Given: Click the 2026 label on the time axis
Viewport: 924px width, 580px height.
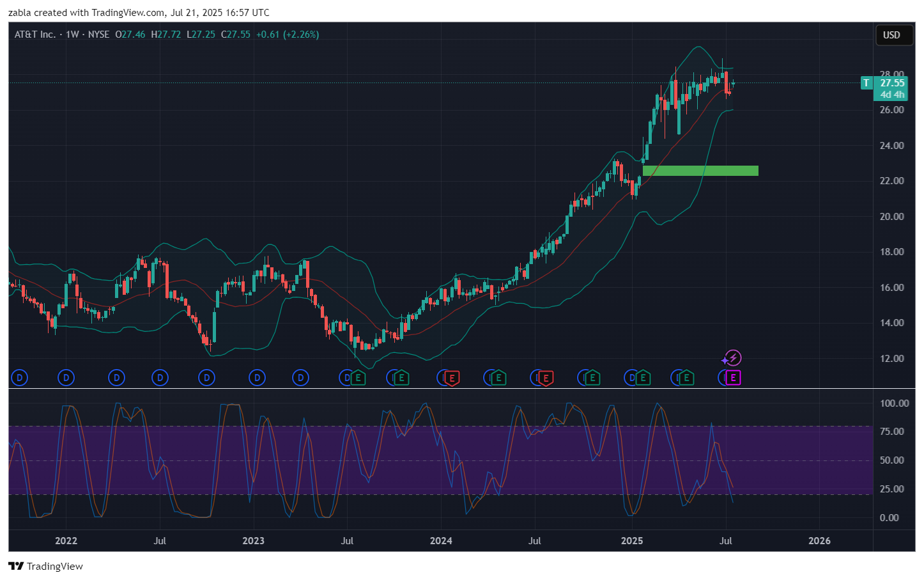Looking at the screenshot, I should [819, 541].
